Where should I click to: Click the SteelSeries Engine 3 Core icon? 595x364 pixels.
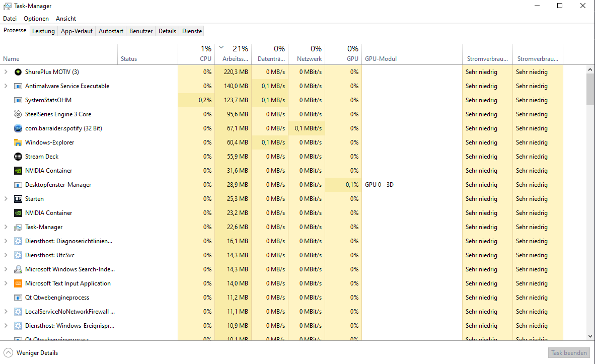[x=18, y=114]
